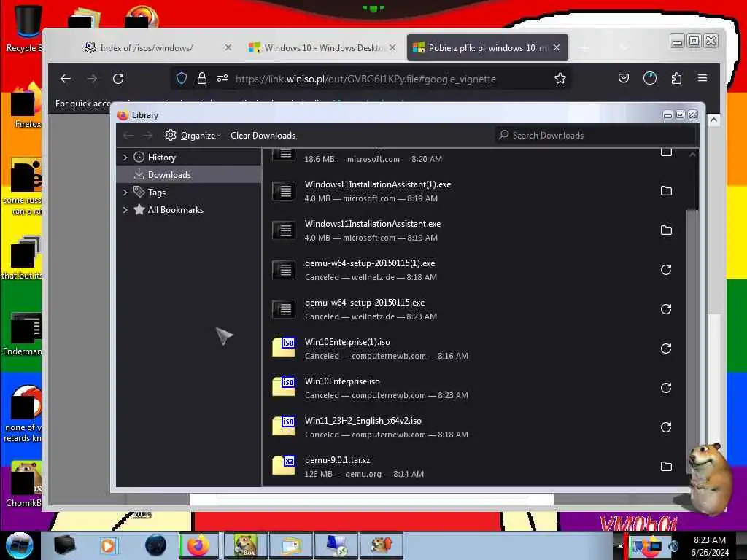This screenshot has height=560, width=747.
Task: Open the media player taskbar icon
Action: 108,545
